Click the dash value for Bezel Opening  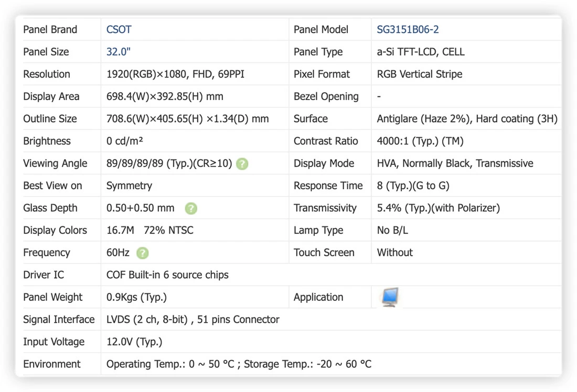click(x=379, y=97)
